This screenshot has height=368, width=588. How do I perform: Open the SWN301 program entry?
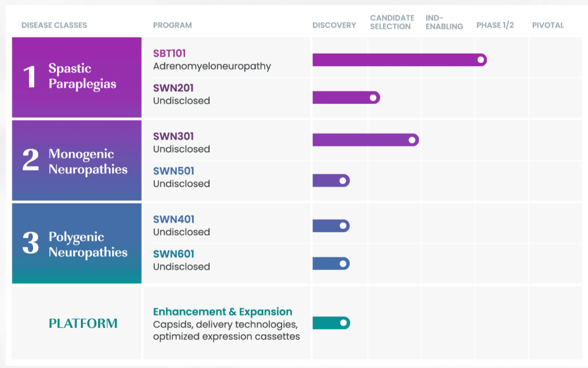point(173,136)
